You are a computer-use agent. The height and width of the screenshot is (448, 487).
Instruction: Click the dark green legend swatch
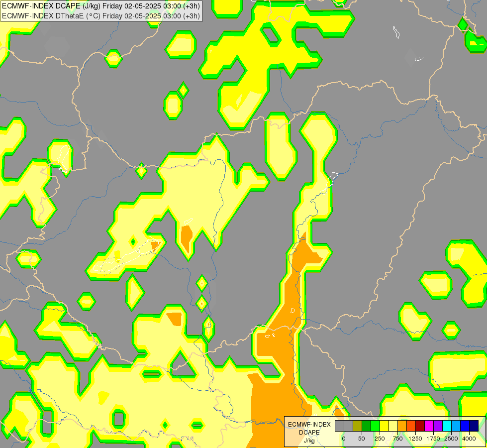367,426
